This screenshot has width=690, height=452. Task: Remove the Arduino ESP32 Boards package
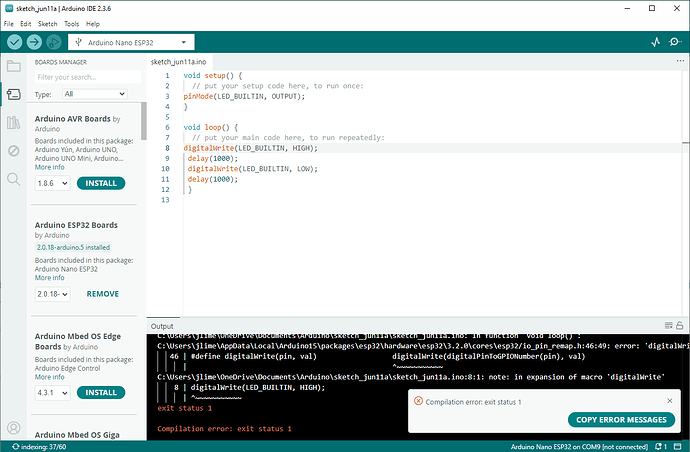[x=103, y=294]
